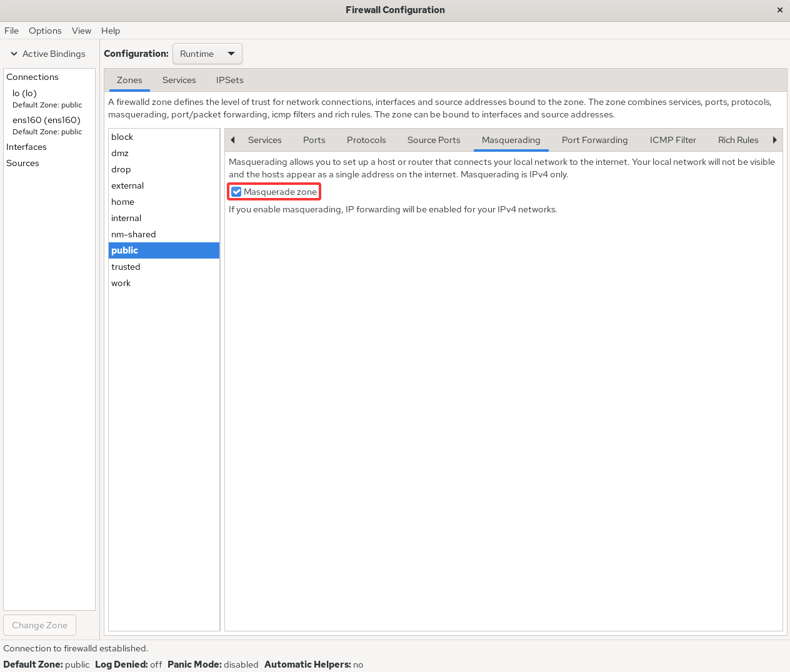Switch to the IPSets tab
The width and height of the screenshot is (790, 672).
229,80
